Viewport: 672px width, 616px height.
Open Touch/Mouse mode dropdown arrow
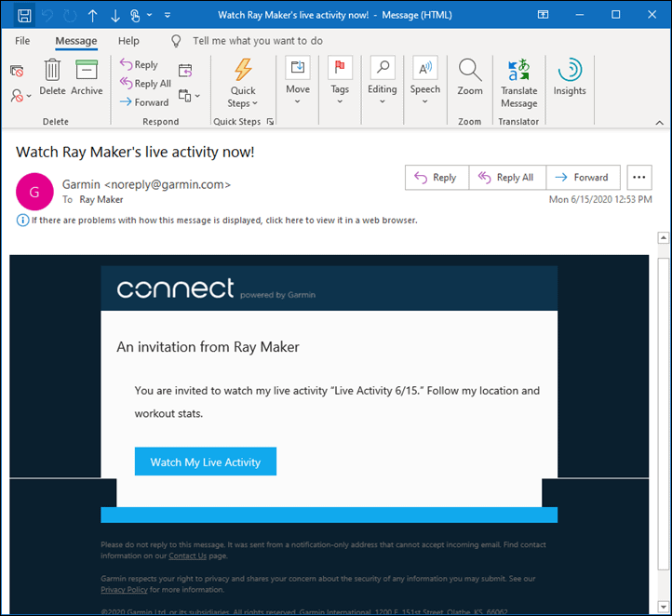149,15
